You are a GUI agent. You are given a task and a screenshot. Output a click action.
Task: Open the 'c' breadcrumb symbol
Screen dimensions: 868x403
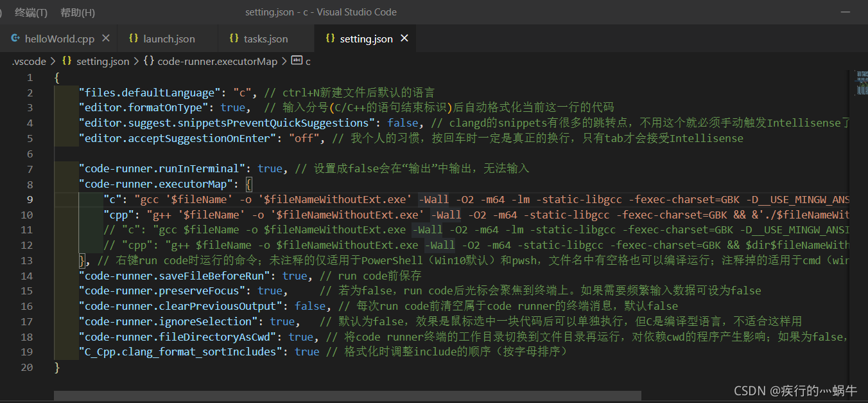click(308, 62)
